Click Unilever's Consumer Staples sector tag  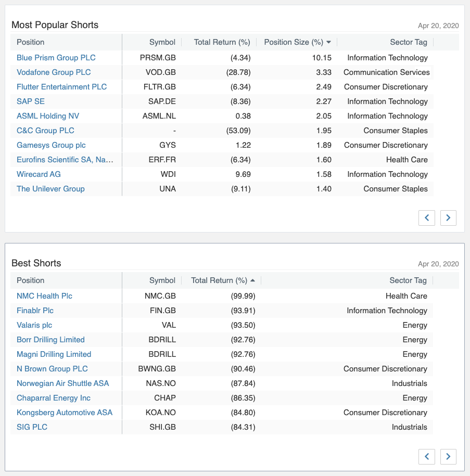pos(396,189)
